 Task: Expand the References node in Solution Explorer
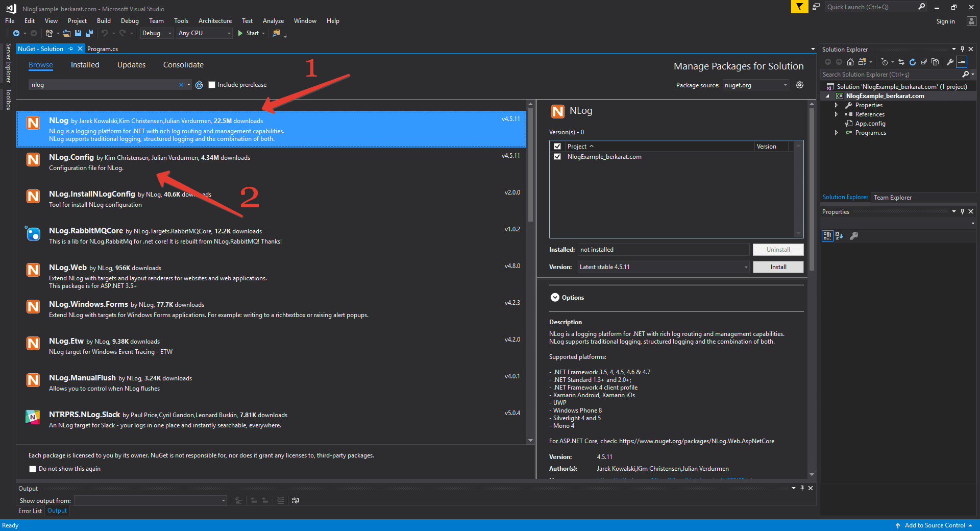(836, 114)
